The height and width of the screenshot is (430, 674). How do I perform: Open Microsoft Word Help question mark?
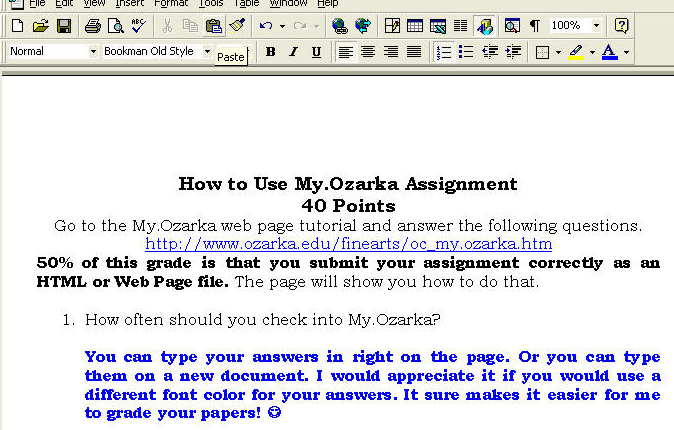coord(622,26)
